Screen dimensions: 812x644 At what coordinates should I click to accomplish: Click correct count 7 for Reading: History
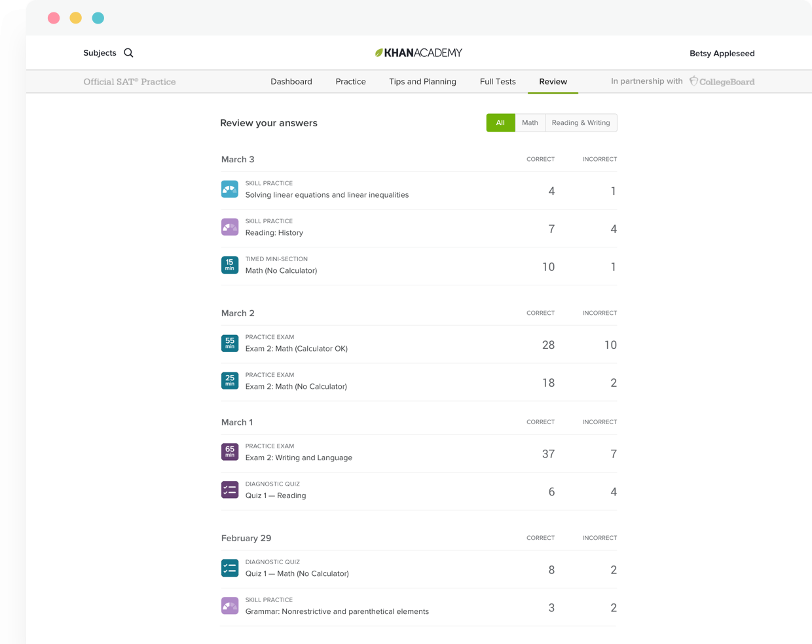[551, 229]
